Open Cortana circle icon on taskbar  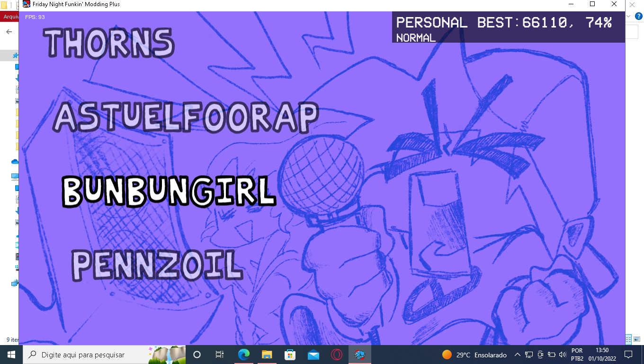[x=197, y=355]
